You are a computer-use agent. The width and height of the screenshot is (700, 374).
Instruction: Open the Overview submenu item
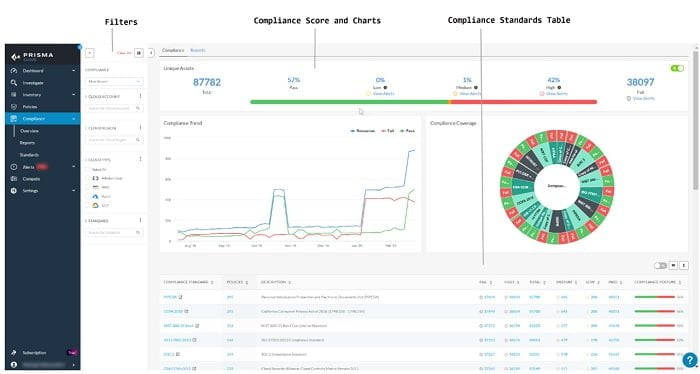point(29,131)
